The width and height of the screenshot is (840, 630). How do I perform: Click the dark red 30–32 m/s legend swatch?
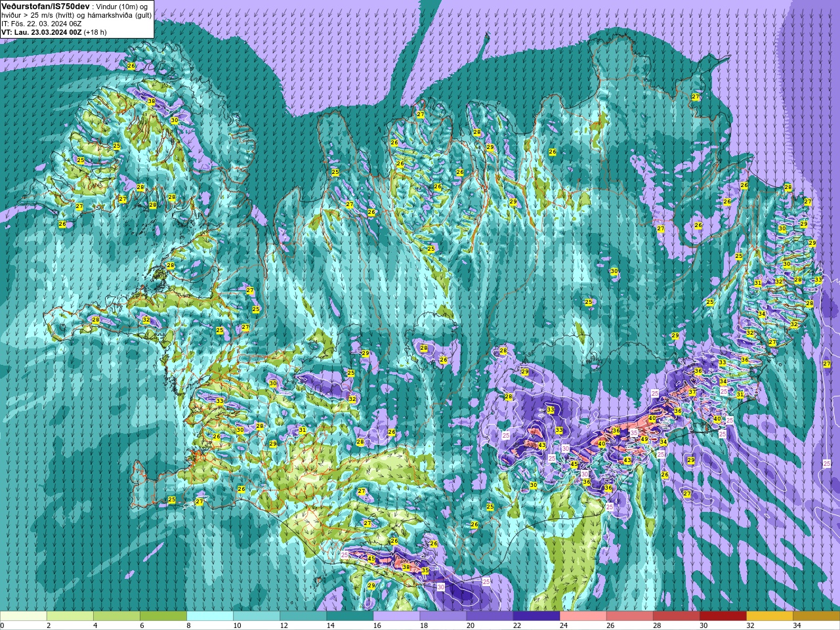pos(723,616)
